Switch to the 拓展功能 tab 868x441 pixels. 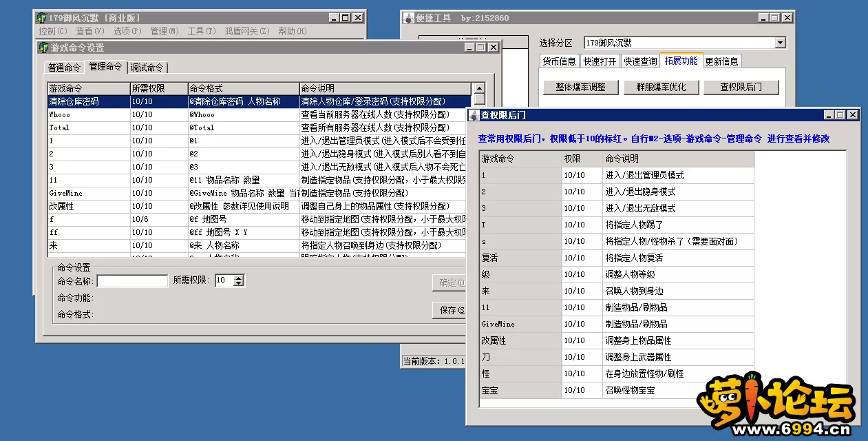point(681,60)
